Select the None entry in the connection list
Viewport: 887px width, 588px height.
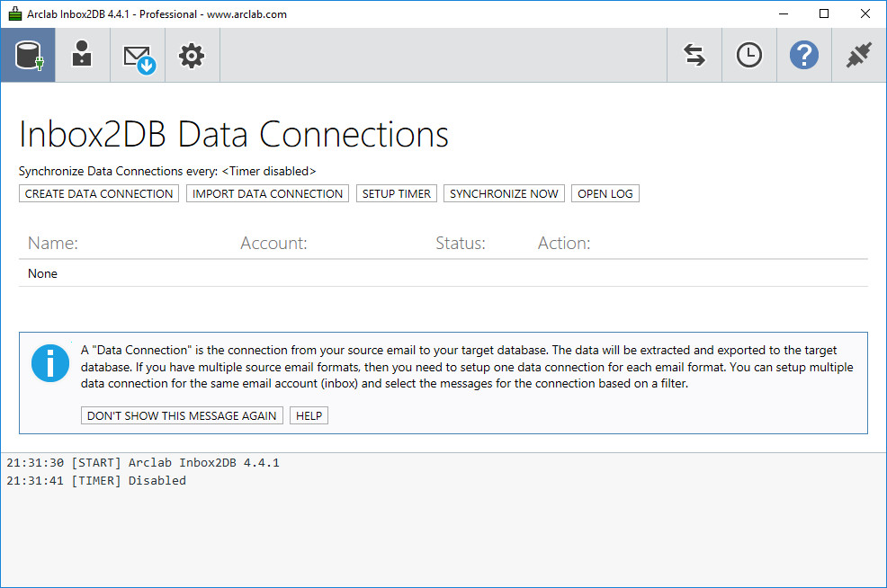pyautogui.click(x=42, y=273)
